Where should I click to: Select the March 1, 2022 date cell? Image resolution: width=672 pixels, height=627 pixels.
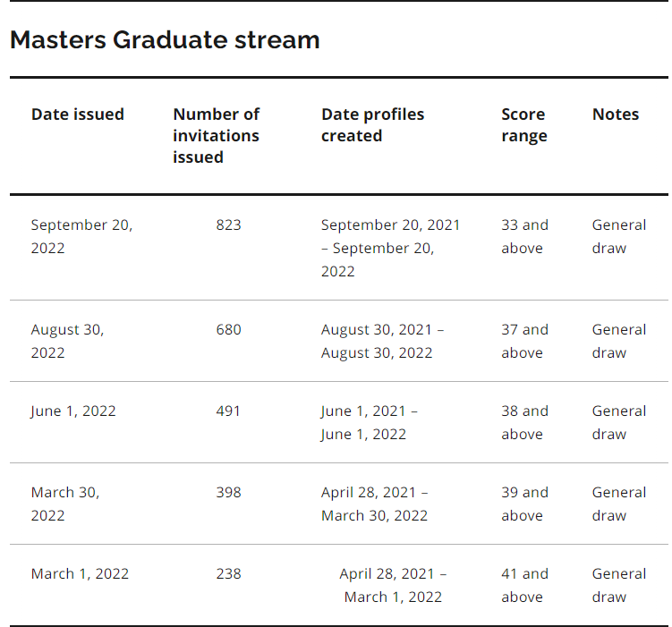[80, 573]
